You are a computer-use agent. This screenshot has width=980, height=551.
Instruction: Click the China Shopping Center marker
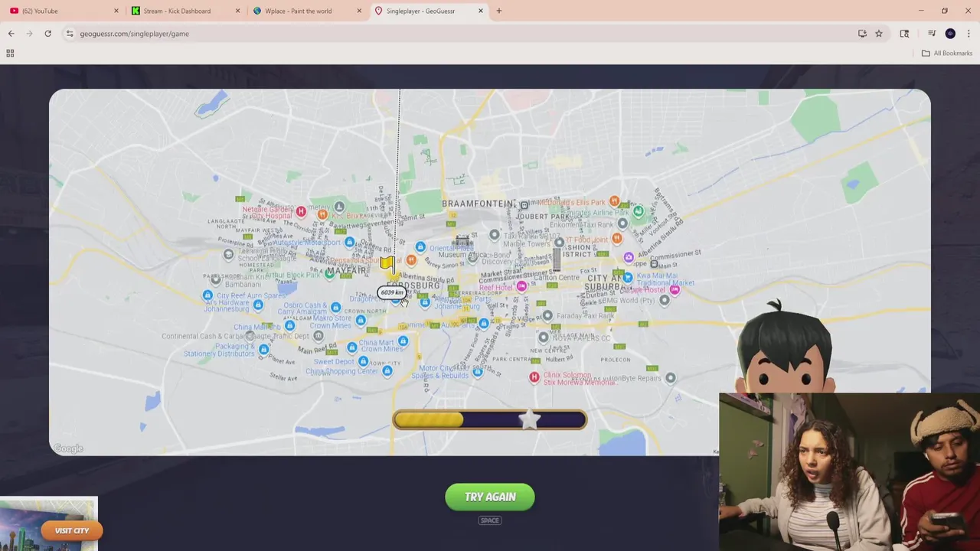tap(387, 371)
